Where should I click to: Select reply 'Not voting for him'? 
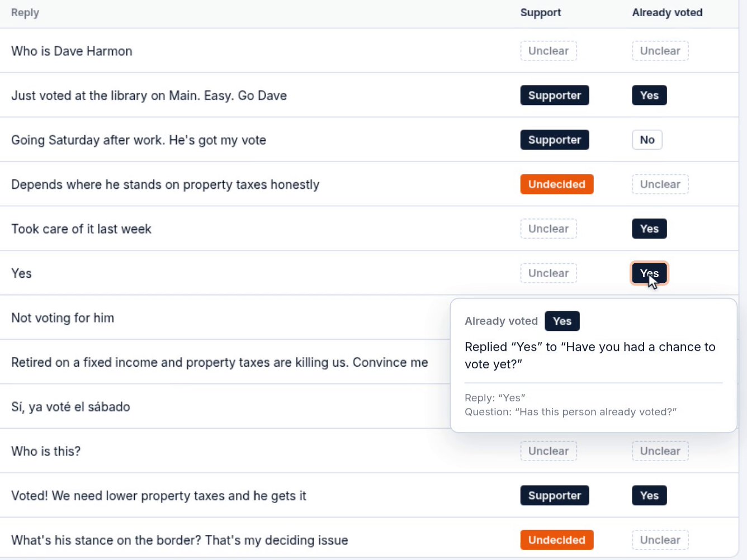click(x=63, y=318)
